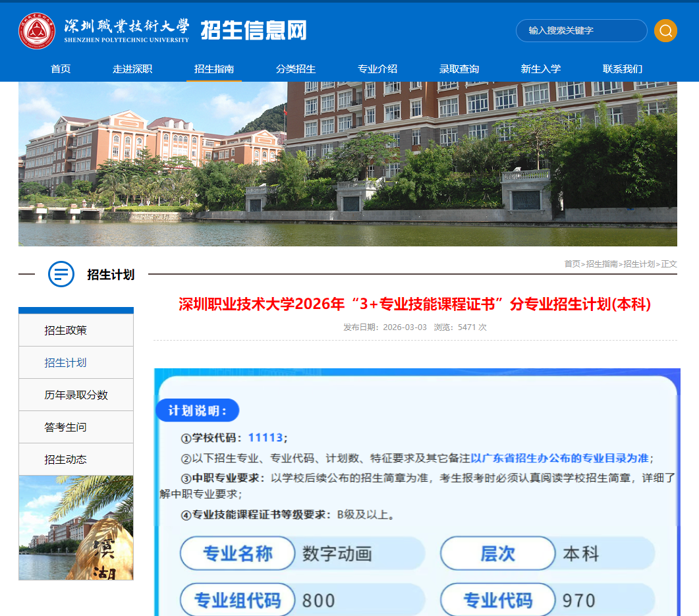Select 新生入学 in the navigation bar
The width and height of the screenshot is (699, 616).
pyautogui.click(x=542, y=69)
